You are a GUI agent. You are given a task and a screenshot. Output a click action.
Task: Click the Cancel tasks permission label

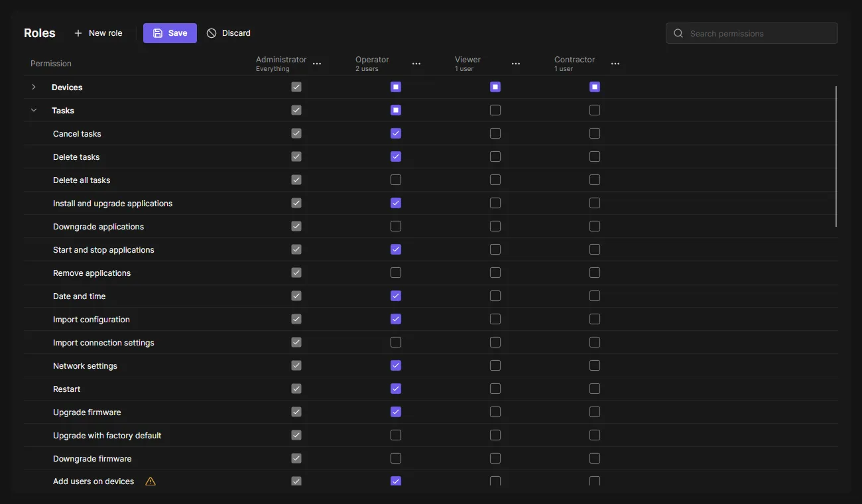[77, 134]
